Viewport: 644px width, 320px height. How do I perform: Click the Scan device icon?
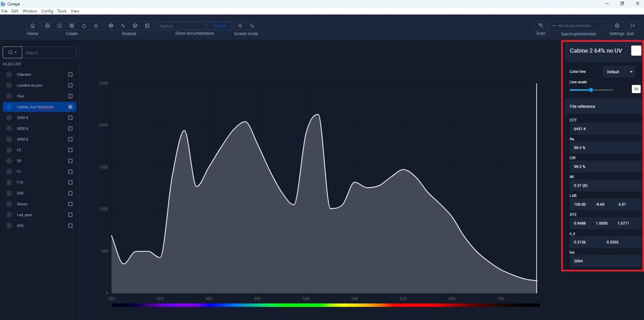(x=540, y=26)
